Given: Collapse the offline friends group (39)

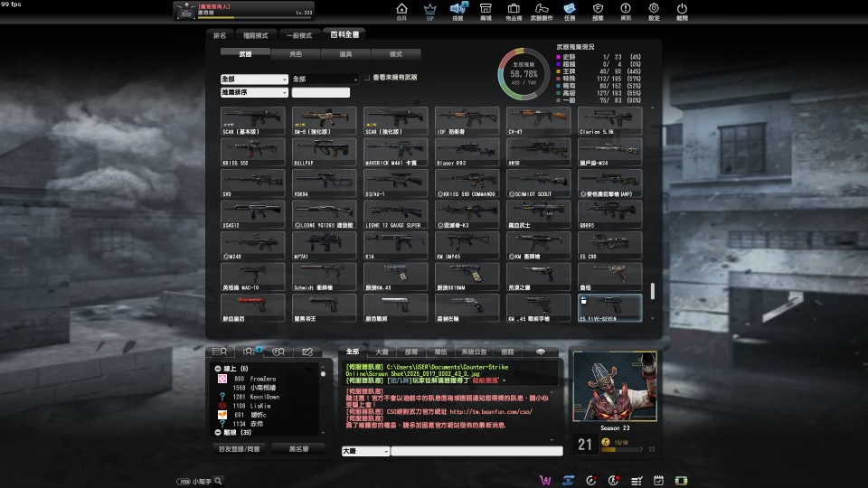Looking at the screenshot, I should [218, 433].
